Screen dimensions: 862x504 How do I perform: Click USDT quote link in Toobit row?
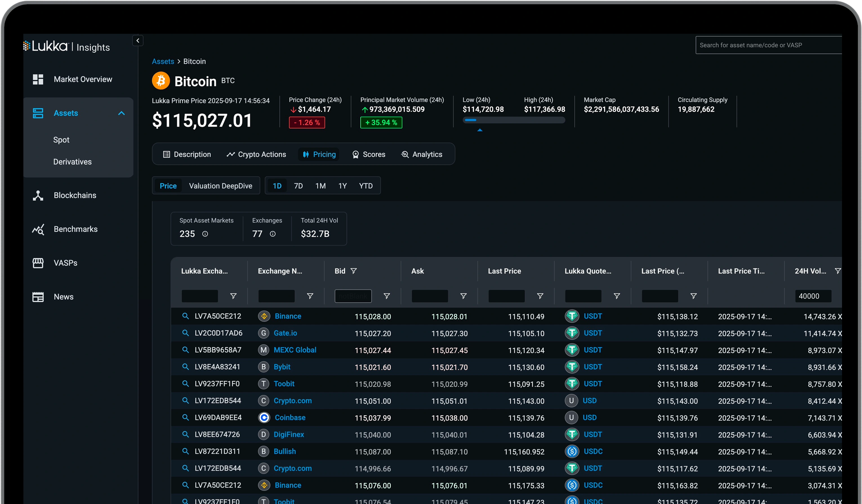coord(593,384)
